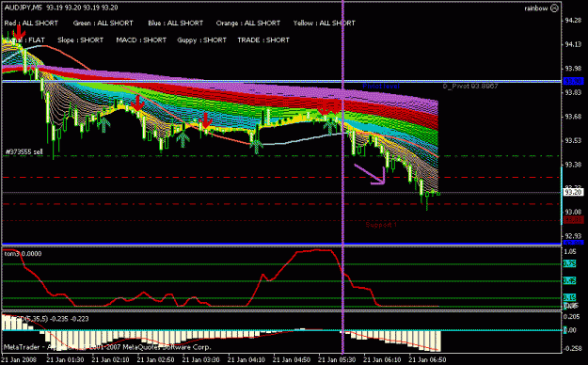Click the 1.05 level on tom3 scale
Screen dimensions: 588x365
coord(570,252)
